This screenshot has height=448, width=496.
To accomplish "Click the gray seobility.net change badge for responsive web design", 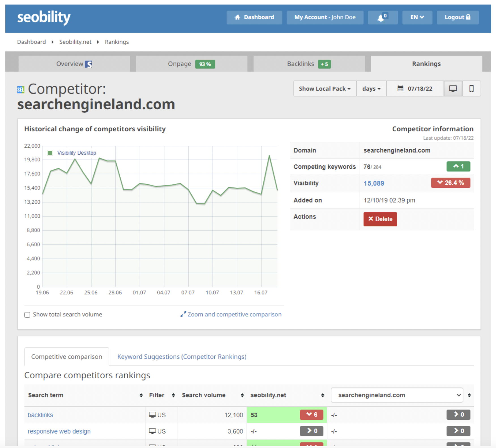I will pyautogui.click(x=311, y=431).
